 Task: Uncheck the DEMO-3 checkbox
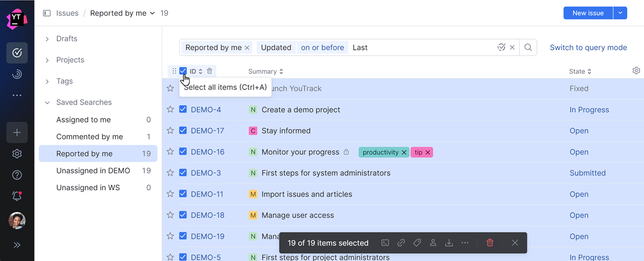pyautogui.click(x=183, y=173)
